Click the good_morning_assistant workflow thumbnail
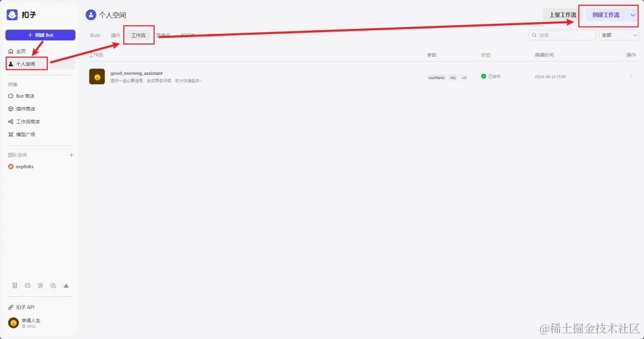Screen dimensions: 644x339 tap(97, 77)
